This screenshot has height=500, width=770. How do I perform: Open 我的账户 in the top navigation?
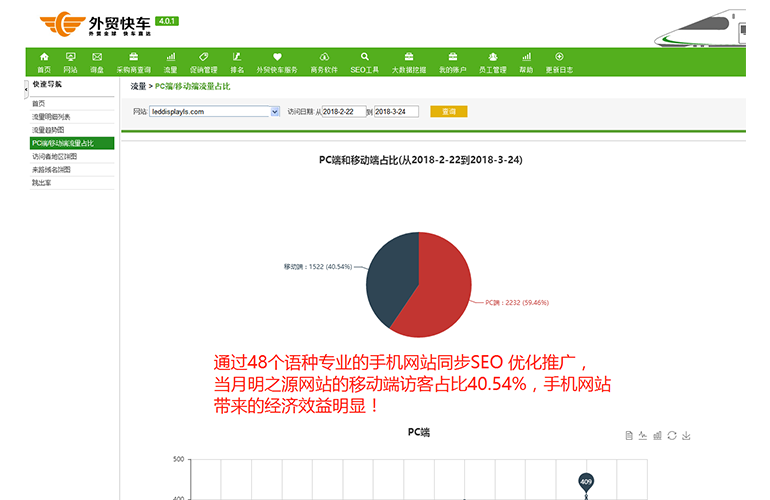pos(452,63)
